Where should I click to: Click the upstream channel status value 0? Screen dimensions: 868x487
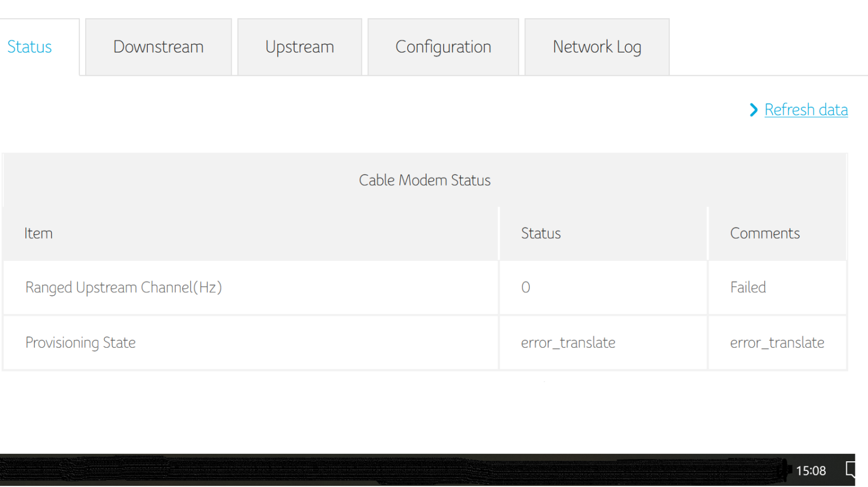click(525, 287)
